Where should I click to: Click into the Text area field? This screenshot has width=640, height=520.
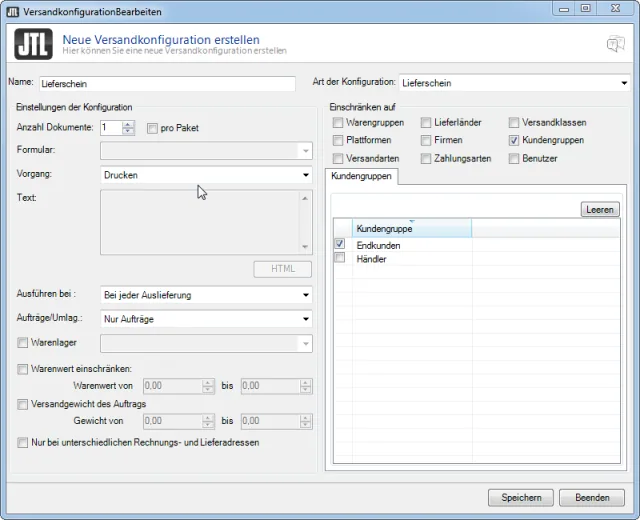[x=200, y=222]
